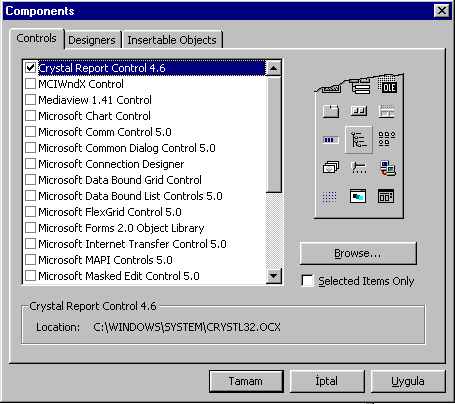Open the Insertable Objects tab
The height and width of the screenshot is (404, 455).
coord(172,40)
